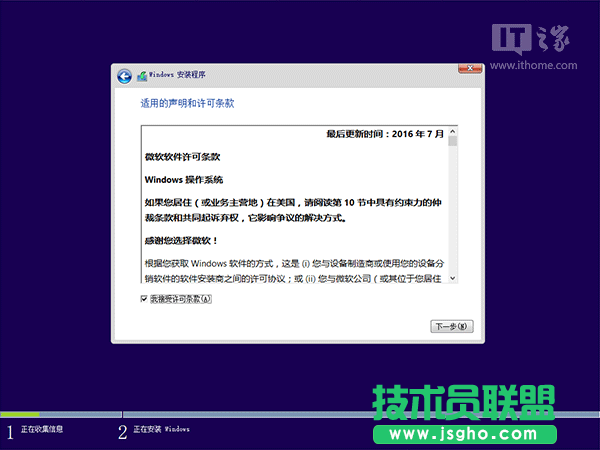Click the license text scrollbar thumb
Screen dimensions: 600x450
point(453,141)
